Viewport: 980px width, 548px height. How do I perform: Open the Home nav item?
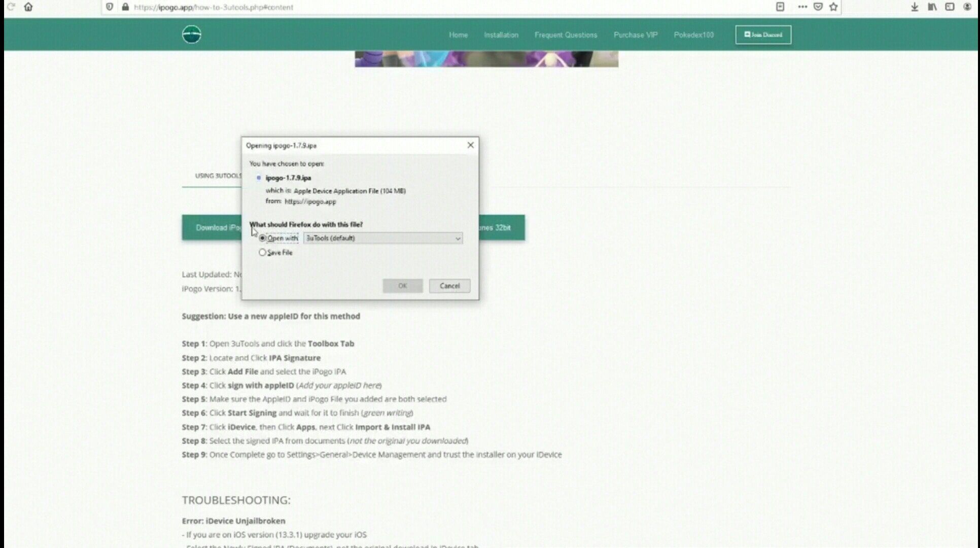458,35
